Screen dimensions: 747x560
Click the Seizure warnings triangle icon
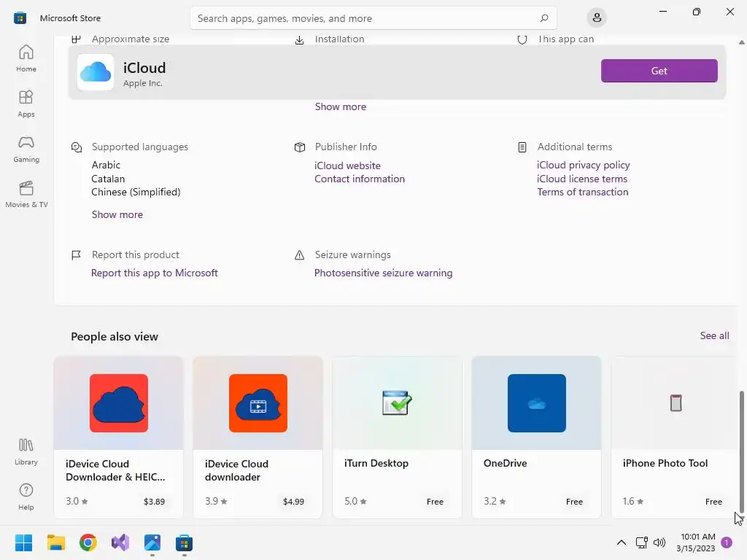click(299, 255)
